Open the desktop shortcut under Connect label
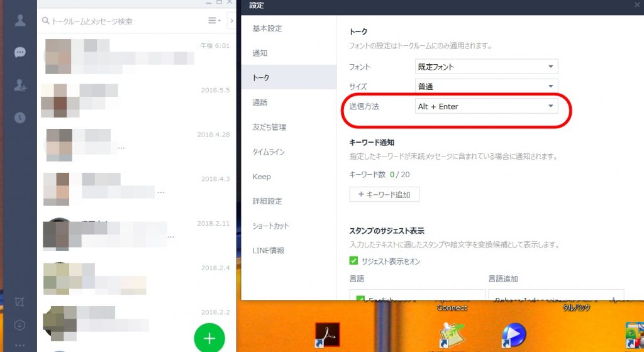The image size is (644, 352). 452,336
